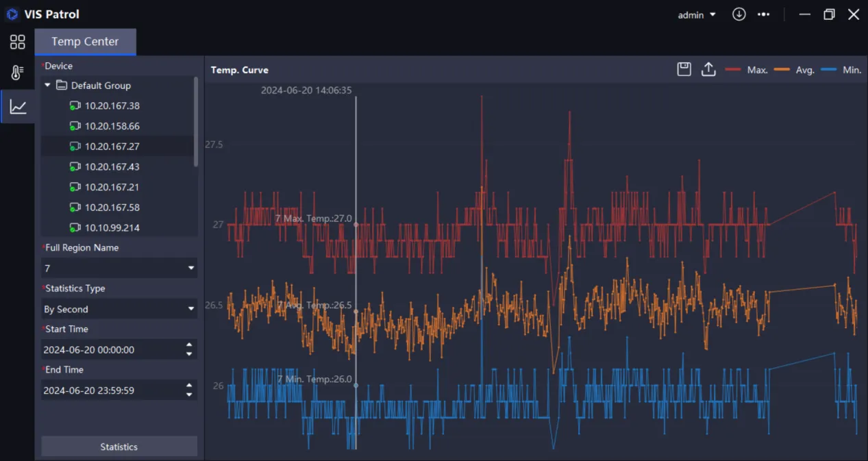Click the export icon beside save
Image resolution: width=868 pixels, height=461 pixels.
tap(708, 69)
